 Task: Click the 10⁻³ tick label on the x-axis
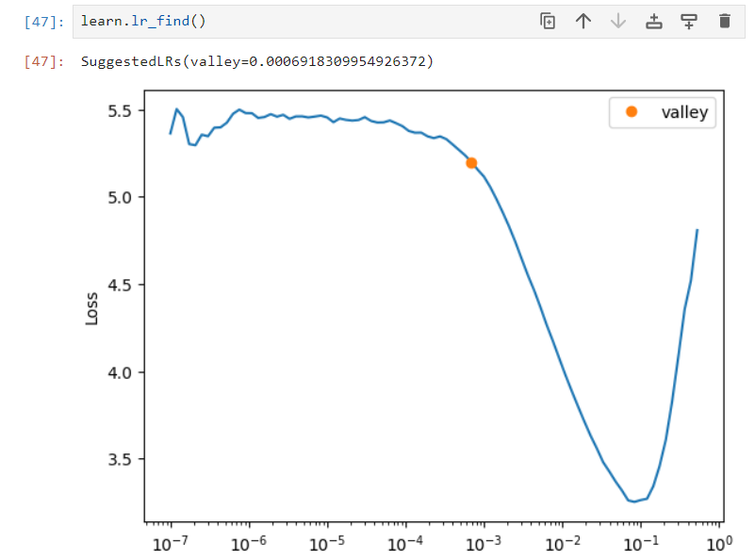click(x=484, y=544)
